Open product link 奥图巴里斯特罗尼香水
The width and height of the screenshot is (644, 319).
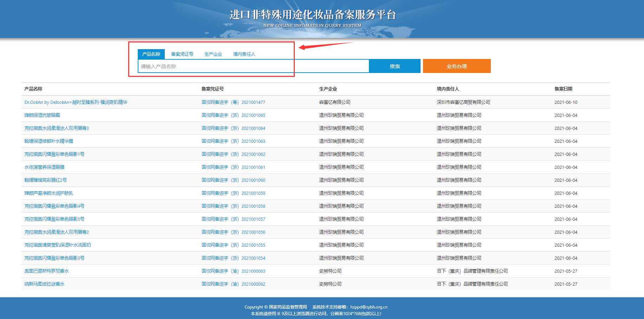[x=47, y=271]
